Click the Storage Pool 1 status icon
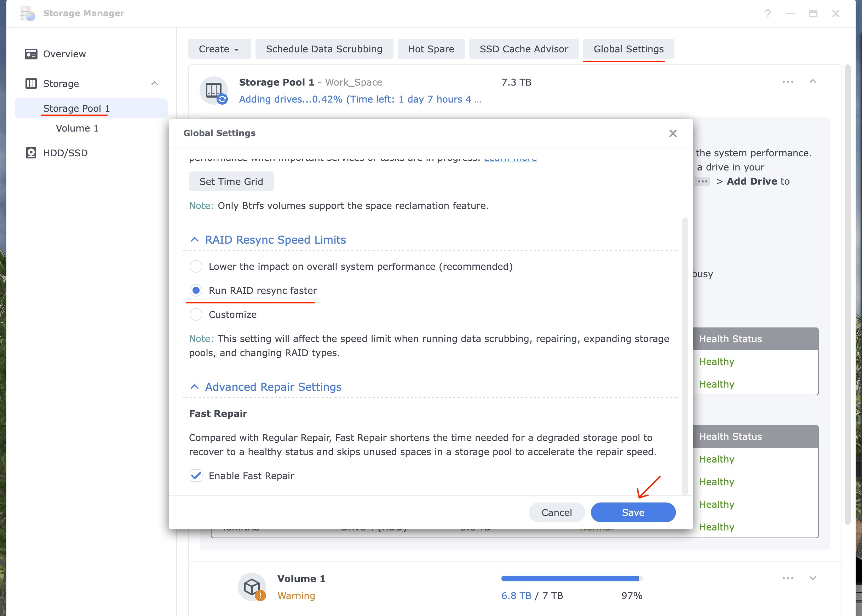The width and height of the screenshot is (862, 616). 214,91
